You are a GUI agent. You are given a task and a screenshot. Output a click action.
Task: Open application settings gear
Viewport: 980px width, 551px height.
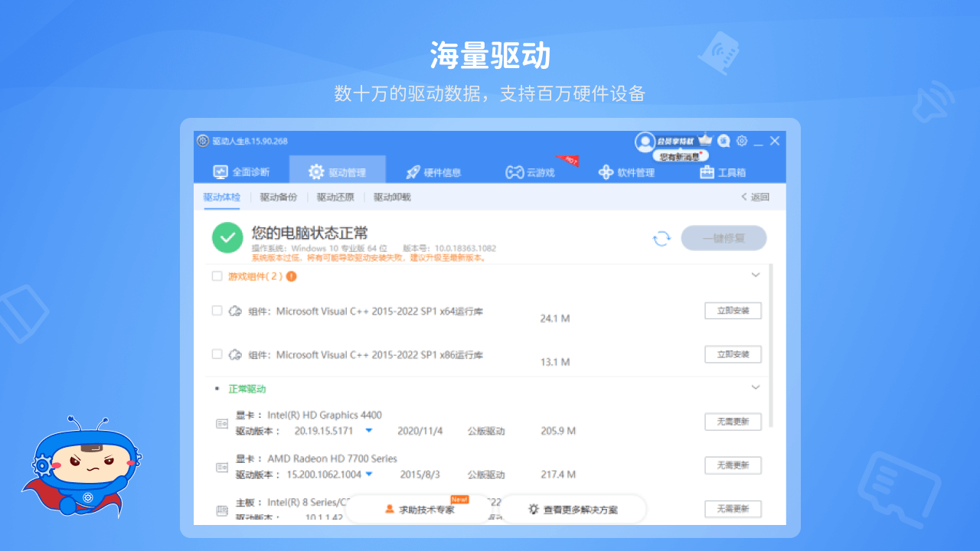point(741,141)
